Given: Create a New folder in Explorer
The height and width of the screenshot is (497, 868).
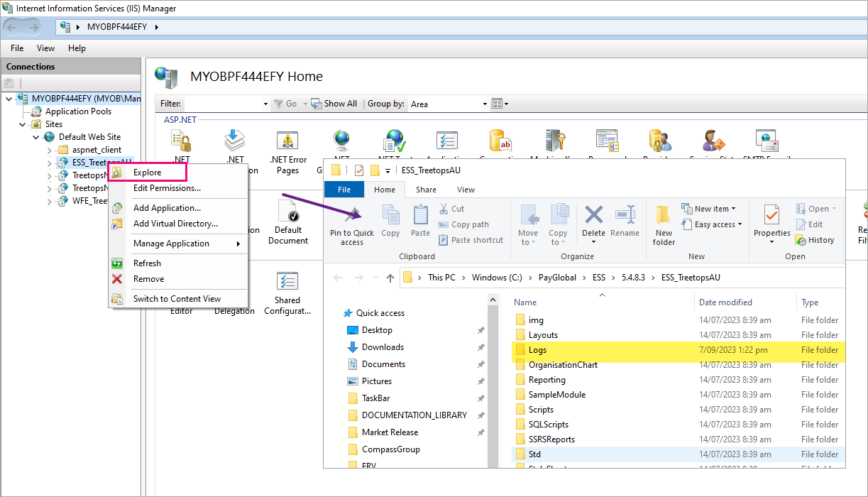Looking at the screenshot, I should point(663,224).
